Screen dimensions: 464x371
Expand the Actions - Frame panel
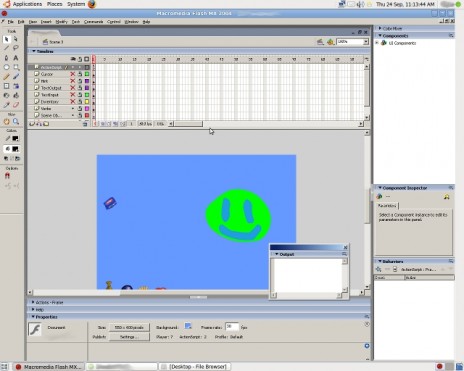coord(33,302)
